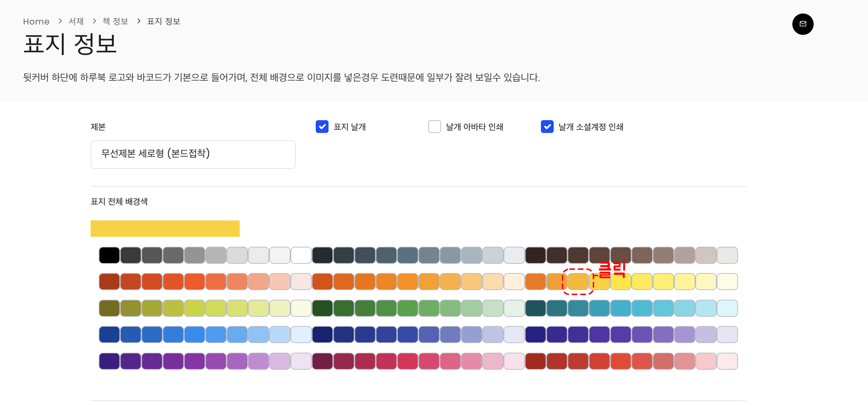Click the 표지 정보 breadcrumb item

(163, 21)
